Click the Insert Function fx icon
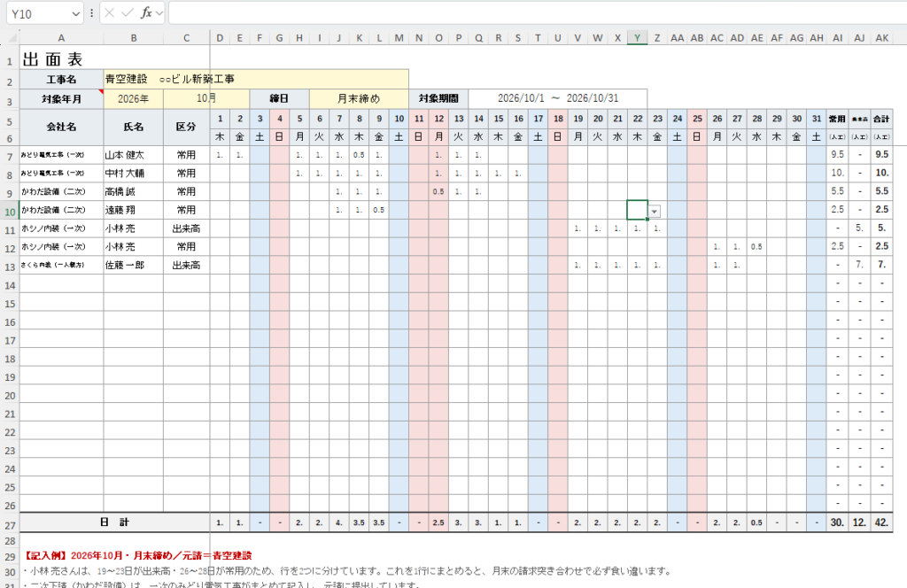Screen dimensions: 907x588 (146, 12)
